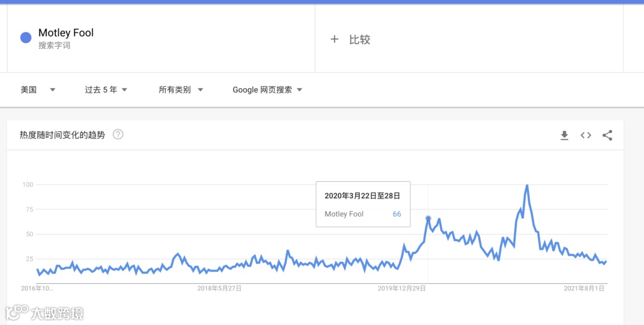The height and width of the screenshot is (325, 644).
Task: Open the Google 网页搜索 search type dropdown
Action: (x=267, y=89)
